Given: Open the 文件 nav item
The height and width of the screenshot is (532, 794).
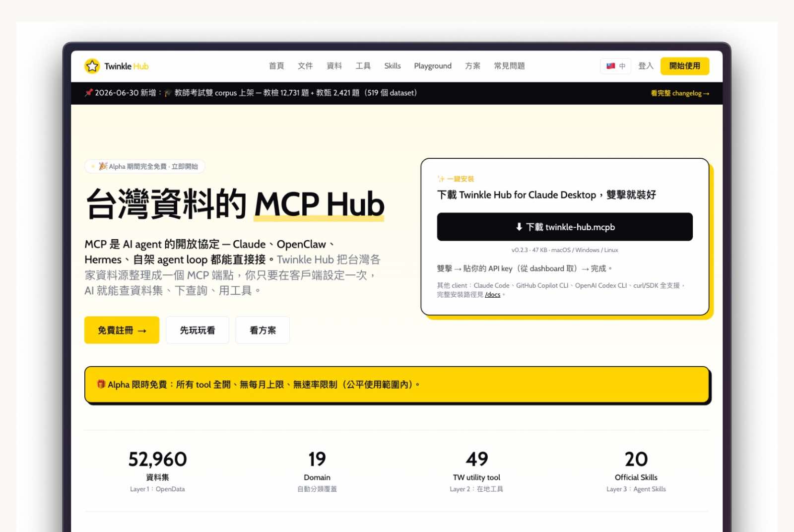Looking at the screenshot, I should click(x=305, y=66).
